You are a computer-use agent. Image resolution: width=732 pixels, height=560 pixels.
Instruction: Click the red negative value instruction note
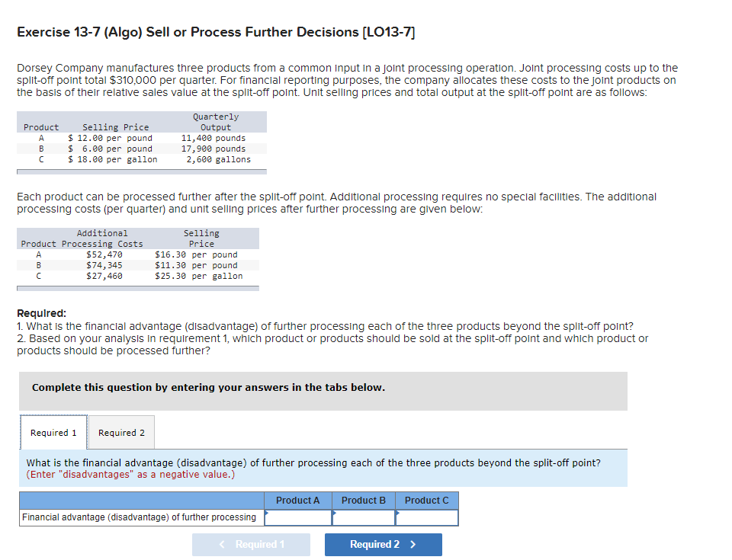click(x=130, y=474)
